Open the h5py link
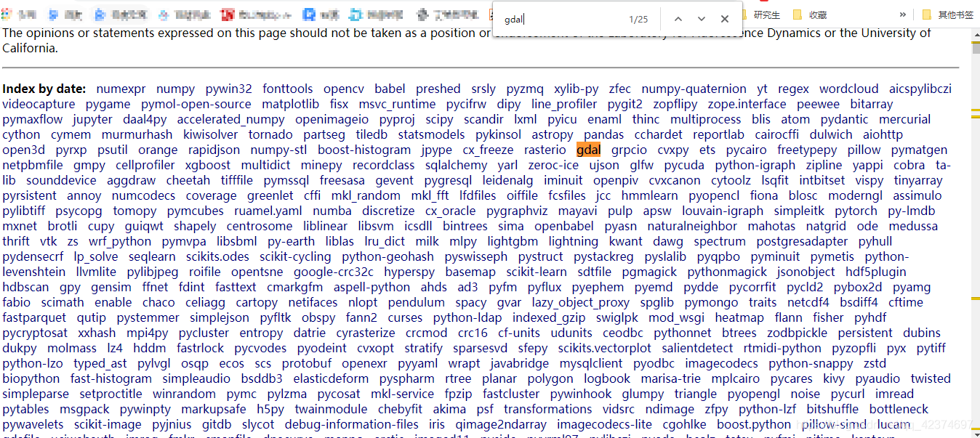 coord(270,409)
